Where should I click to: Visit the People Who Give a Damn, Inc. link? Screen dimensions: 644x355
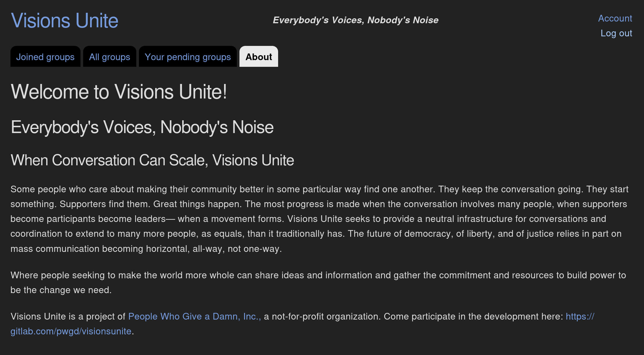tap(194, 316)
